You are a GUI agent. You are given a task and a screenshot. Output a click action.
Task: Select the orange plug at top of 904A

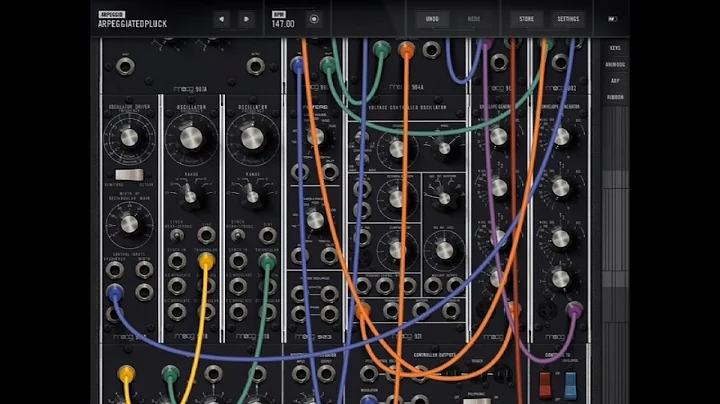[406, 49]
